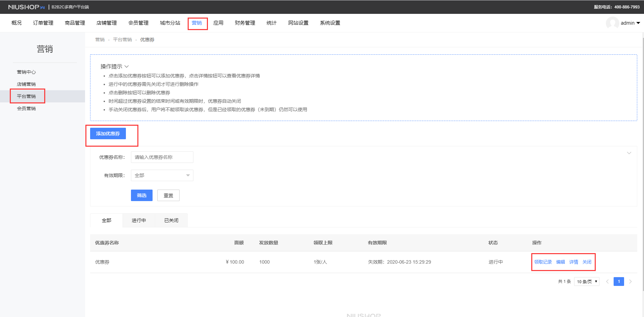
Task: Click the 重置 reset button
Action: [x=168, y=195]
